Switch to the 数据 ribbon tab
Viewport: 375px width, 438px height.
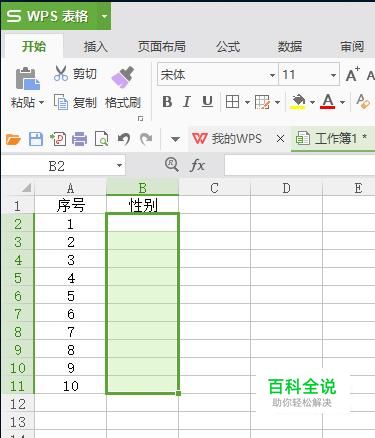pos(290,46)
